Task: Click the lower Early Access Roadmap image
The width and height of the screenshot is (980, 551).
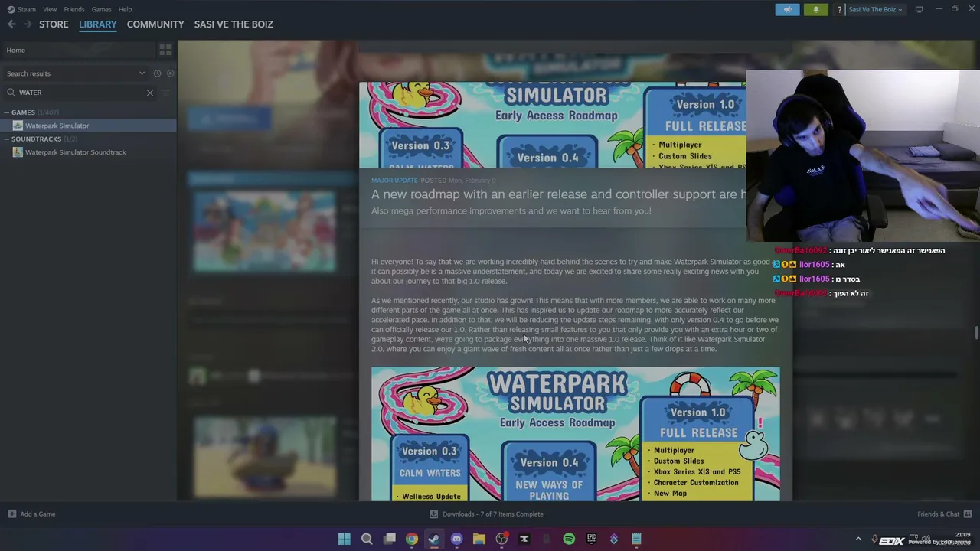Action: 576,434
